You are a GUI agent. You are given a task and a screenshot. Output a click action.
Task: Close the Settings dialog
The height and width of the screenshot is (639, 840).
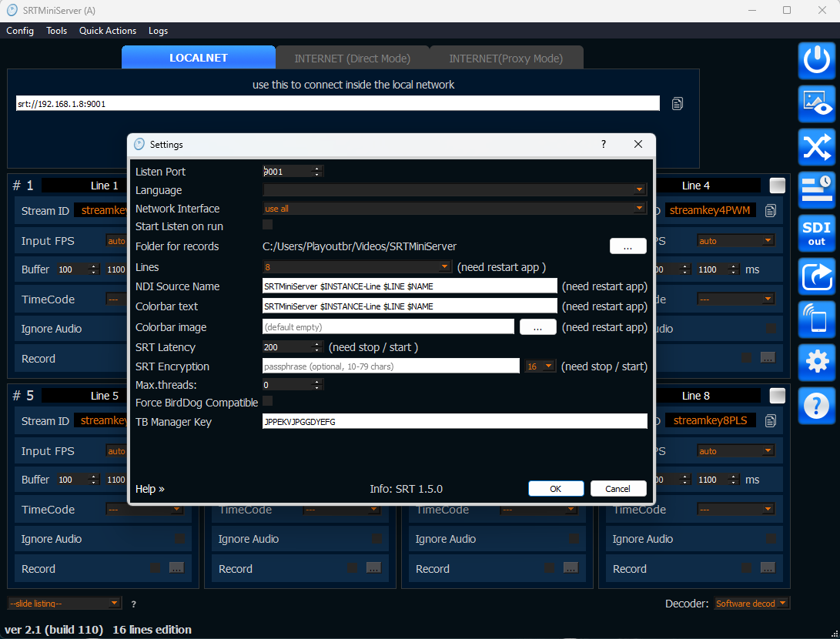pos(638,144)
